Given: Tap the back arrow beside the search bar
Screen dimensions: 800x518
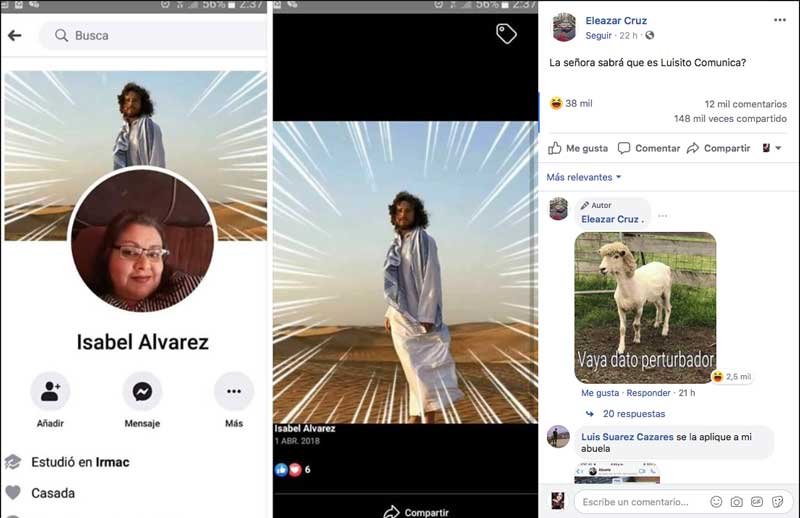Looking at the screenshot, I should (x=14, y=36).
